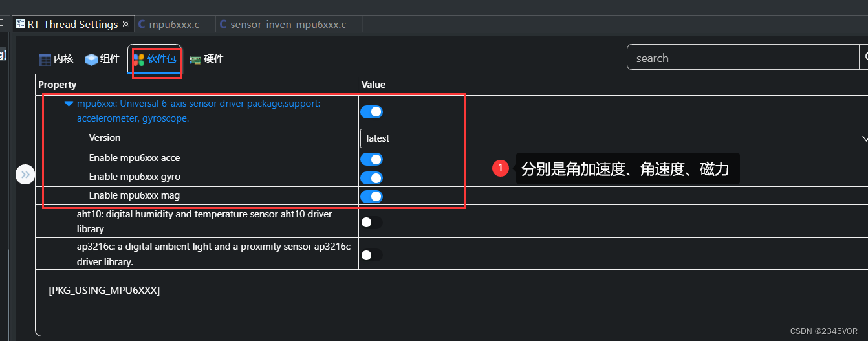The image size is (868, 341).
Task: Click the 组件 blue cube icon
Action: (x=91, y=60)
